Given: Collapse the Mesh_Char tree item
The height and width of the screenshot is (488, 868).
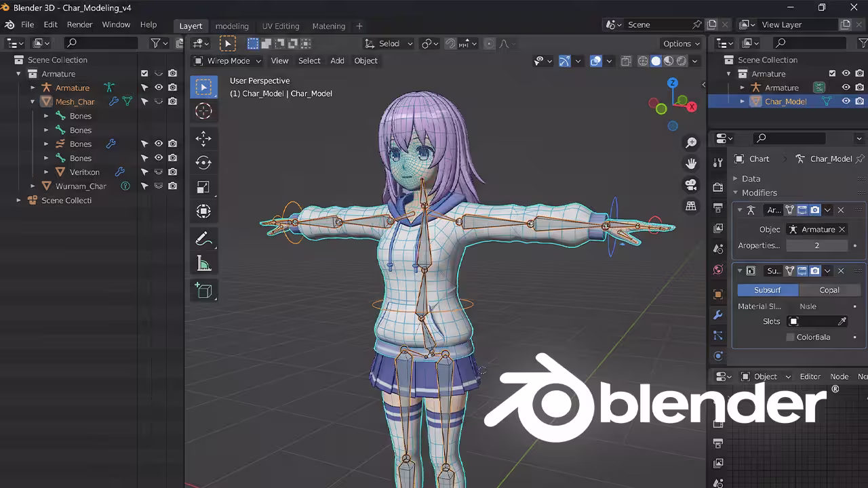Looking at the screenshot, I should coord(33,102).
